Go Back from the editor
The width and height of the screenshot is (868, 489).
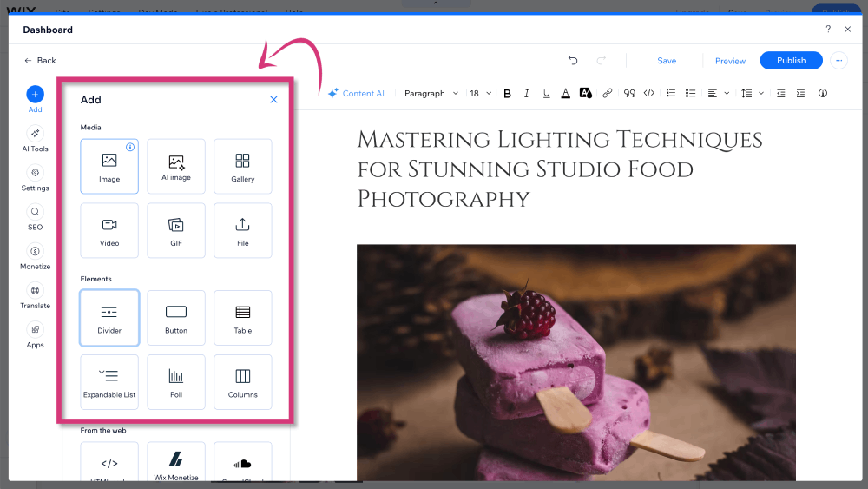[x=40, y=60]
